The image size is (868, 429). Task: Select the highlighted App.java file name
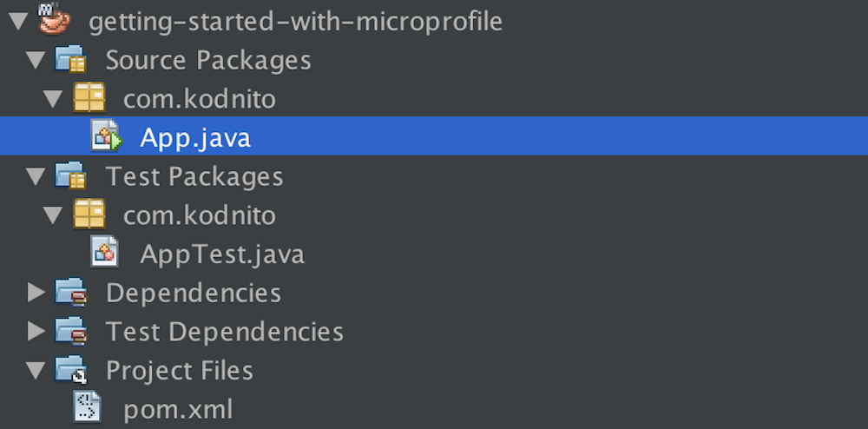point(195,137)
